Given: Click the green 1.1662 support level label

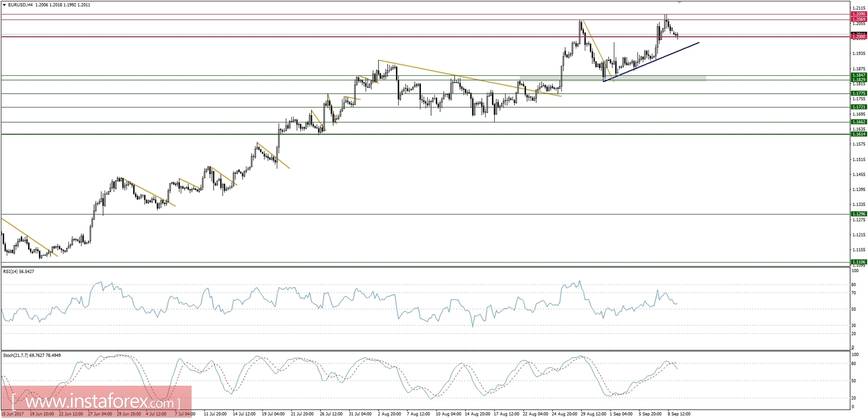Looking at the screenshot, I should pos(859,122).
